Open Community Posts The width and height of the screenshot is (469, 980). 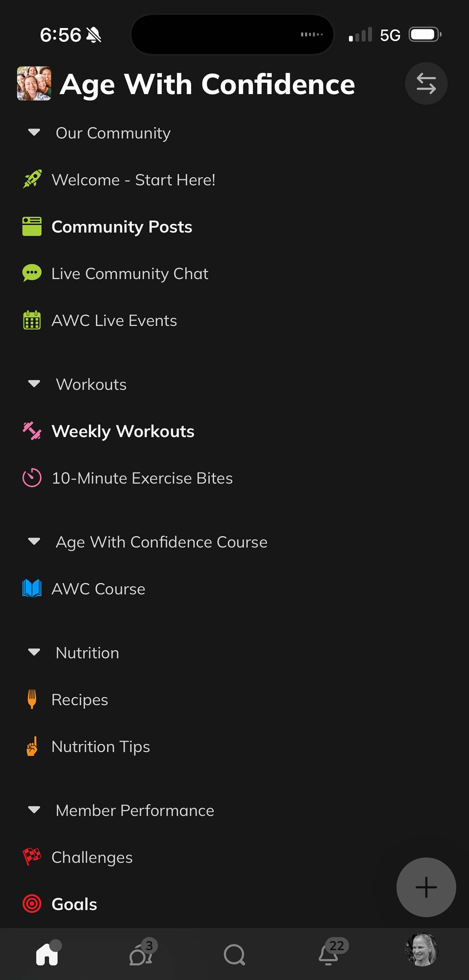[122, 227]
